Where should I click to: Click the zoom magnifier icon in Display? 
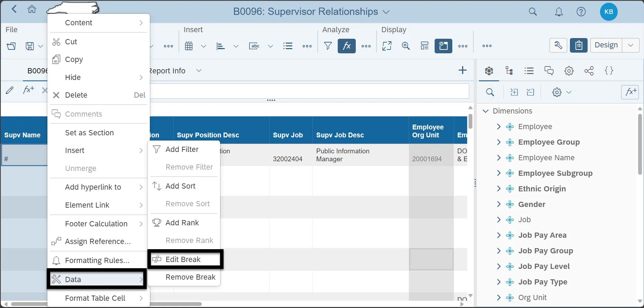tap(406, 46)
